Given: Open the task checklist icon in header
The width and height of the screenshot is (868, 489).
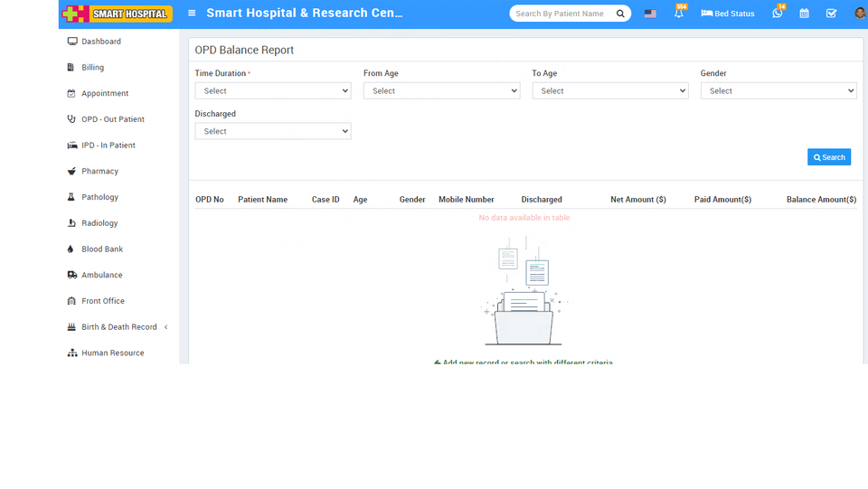Looking at the screenshot, I should pos(831,14).
